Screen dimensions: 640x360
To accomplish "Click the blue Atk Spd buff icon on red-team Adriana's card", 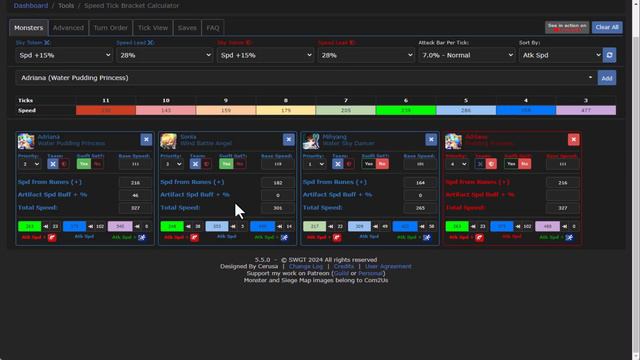I will click(569, 238).
